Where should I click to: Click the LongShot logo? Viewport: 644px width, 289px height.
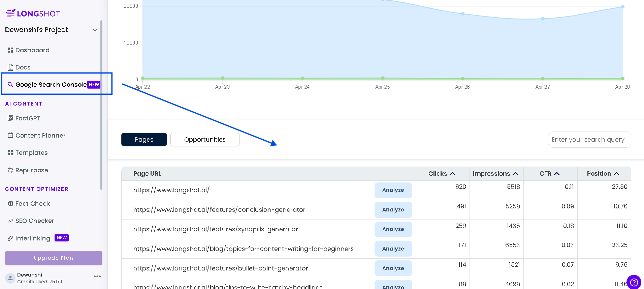[33, 13]
